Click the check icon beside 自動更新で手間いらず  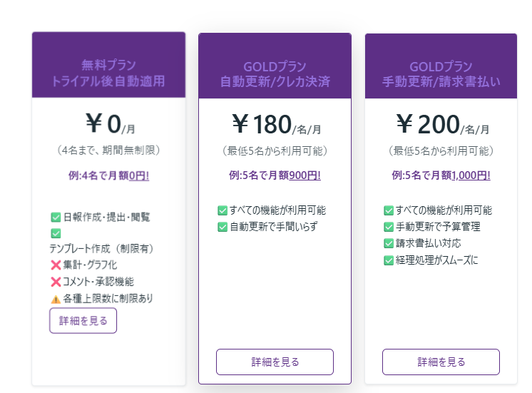222,227
